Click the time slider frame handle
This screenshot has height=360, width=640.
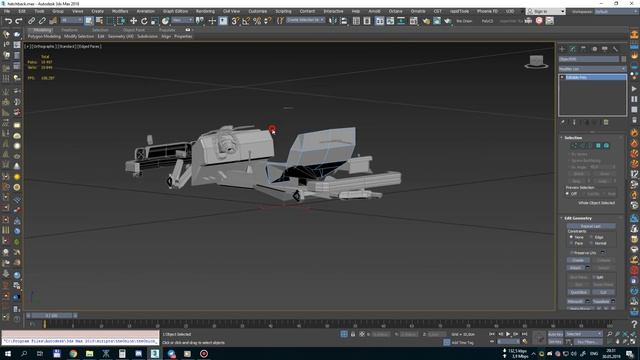click(52, 316)
